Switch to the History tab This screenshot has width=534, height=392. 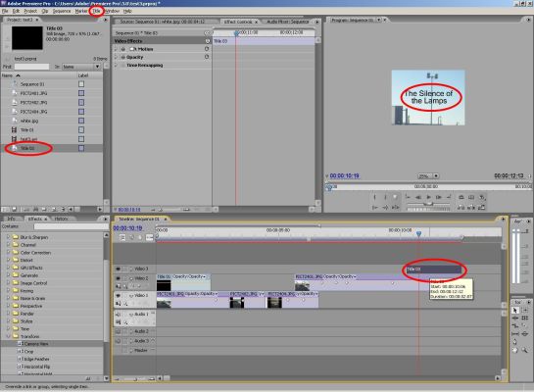point(62,219)
